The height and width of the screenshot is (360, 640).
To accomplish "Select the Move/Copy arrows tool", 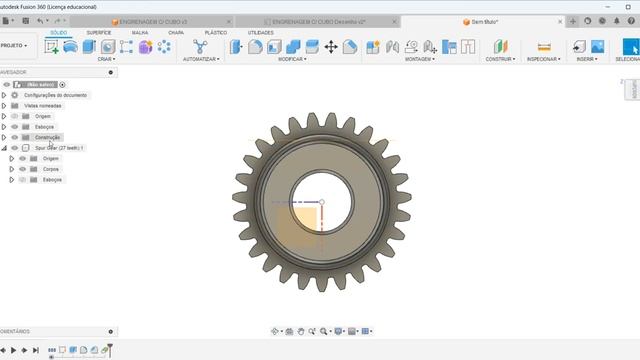I will click(x=331, y=47).
